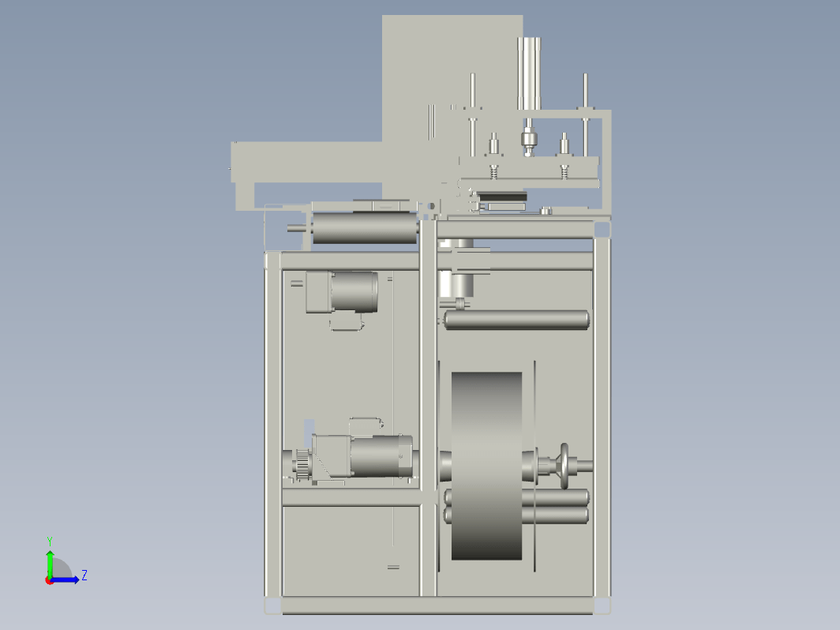Click the red origin ball of the axis triad

point(49,581)
